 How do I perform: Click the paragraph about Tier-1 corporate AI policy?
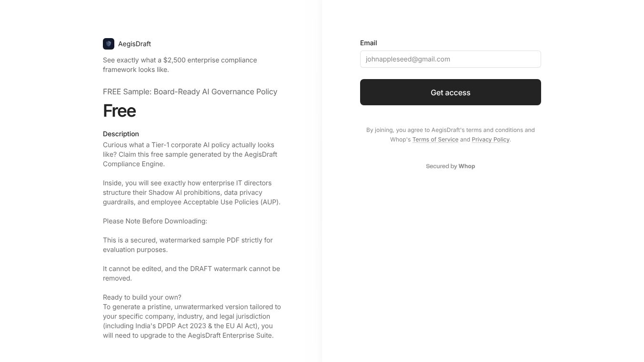coord(190,154)
